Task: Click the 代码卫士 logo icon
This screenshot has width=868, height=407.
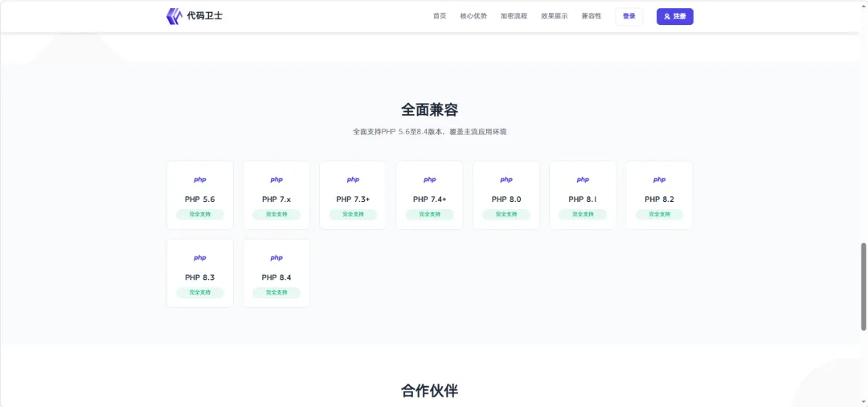Action: point(174,17)
